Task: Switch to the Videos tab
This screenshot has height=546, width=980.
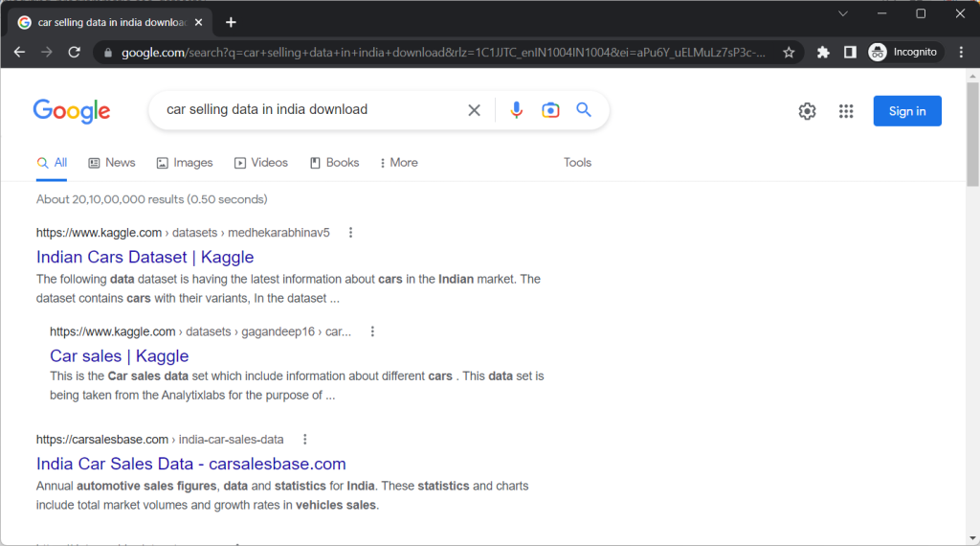Action: (261, 163)
